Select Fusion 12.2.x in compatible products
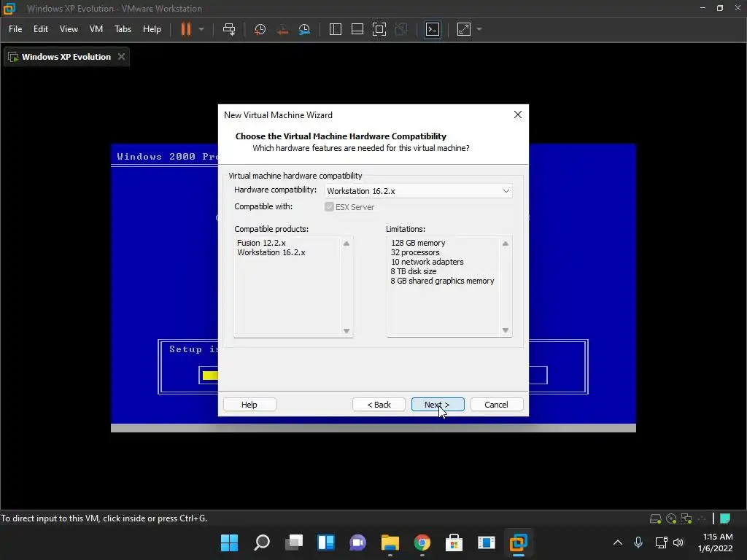The width and height of the screenshot is (747, 560). point(261,243)
